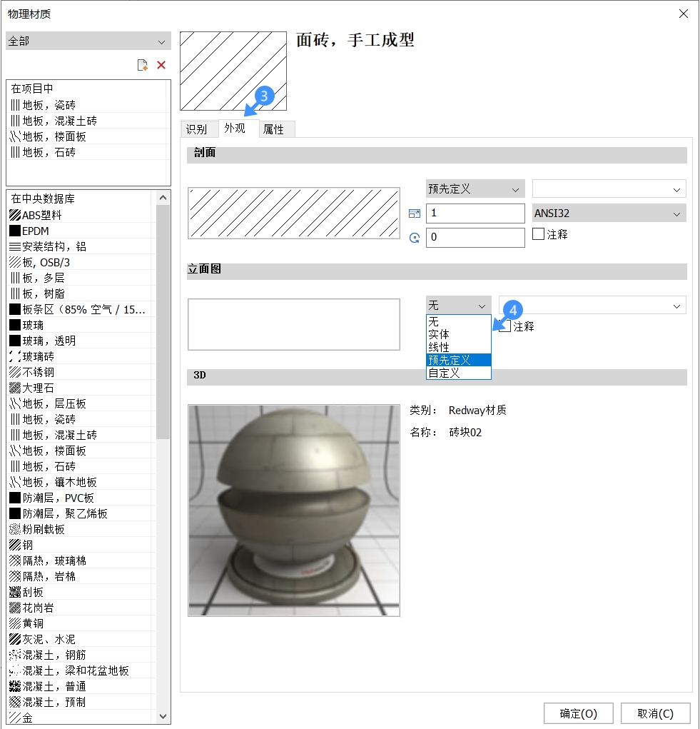This screenshot has height=729, width=700.
Task: Click the scroll up arrow of database list
Action: 163,198
